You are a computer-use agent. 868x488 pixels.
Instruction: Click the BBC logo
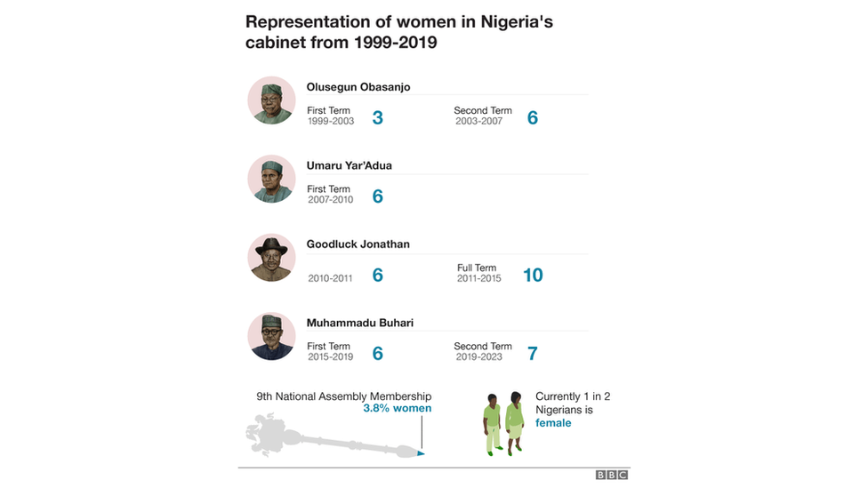click(612, 475)
